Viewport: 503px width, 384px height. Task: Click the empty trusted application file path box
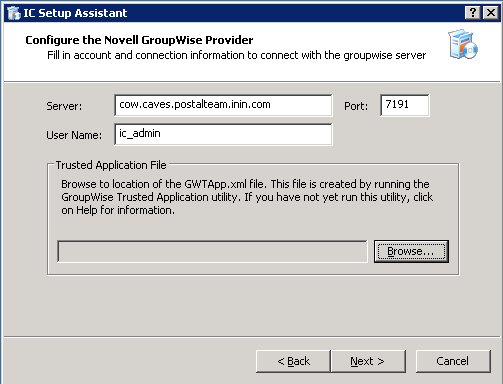pos(212,251)
